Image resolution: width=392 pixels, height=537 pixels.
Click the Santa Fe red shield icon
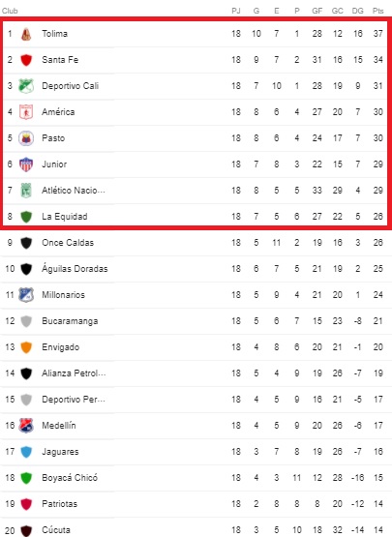[x=26, y=60]
